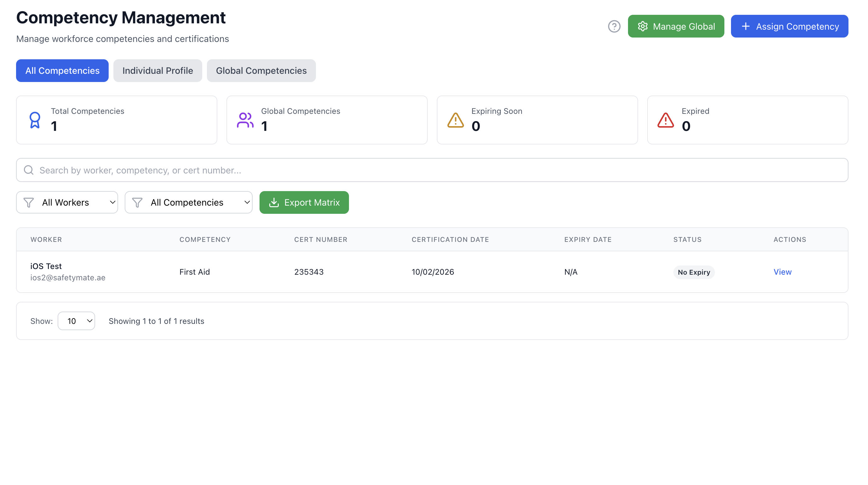Click the yellow Expiring Soon warning icon
The width and height of the screenshot is (868, 485).
click(455, 120)
